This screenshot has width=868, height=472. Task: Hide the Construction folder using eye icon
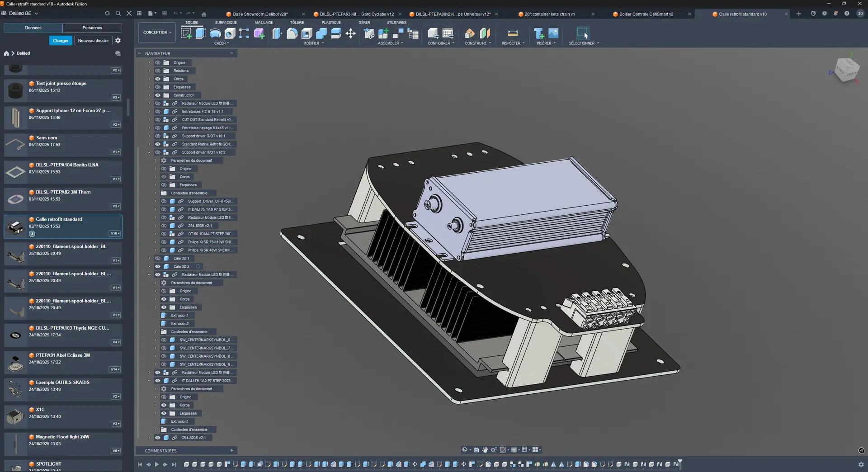point(158,95)
